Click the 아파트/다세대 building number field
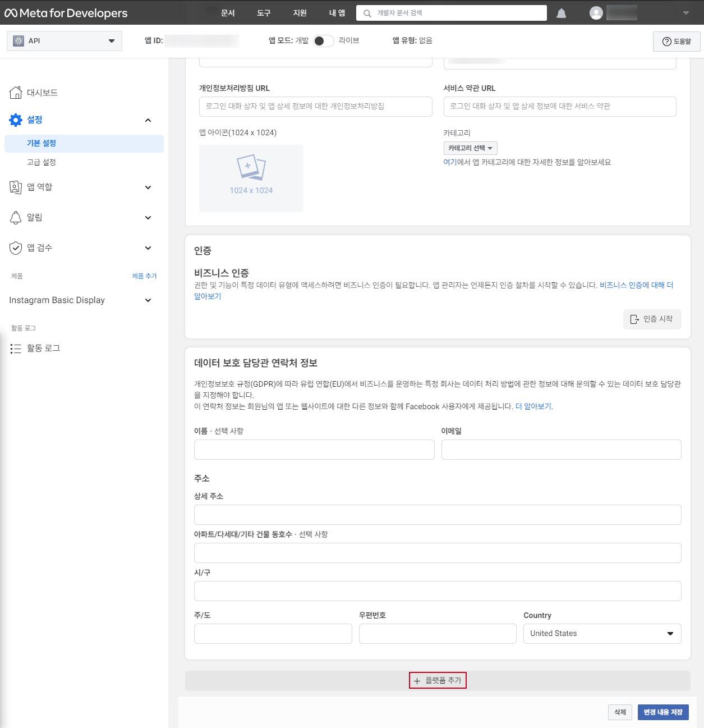 click(x=438, y=553)
